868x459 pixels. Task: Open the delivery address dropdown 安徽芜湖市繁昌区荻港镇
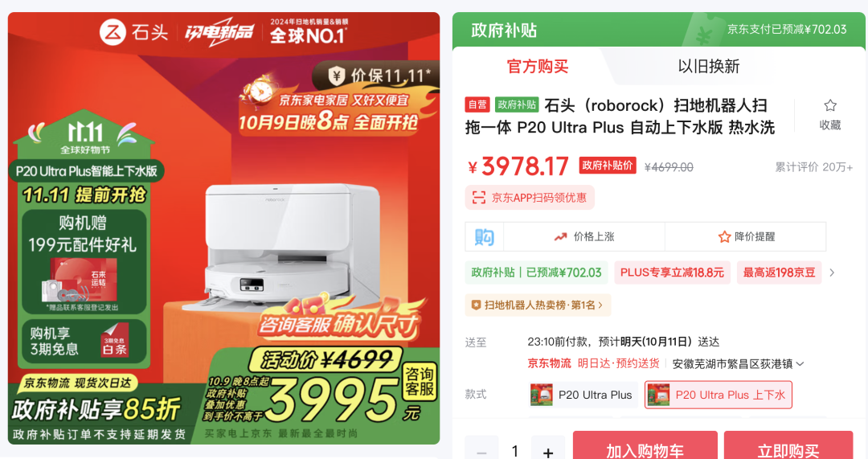pos(738,364)
